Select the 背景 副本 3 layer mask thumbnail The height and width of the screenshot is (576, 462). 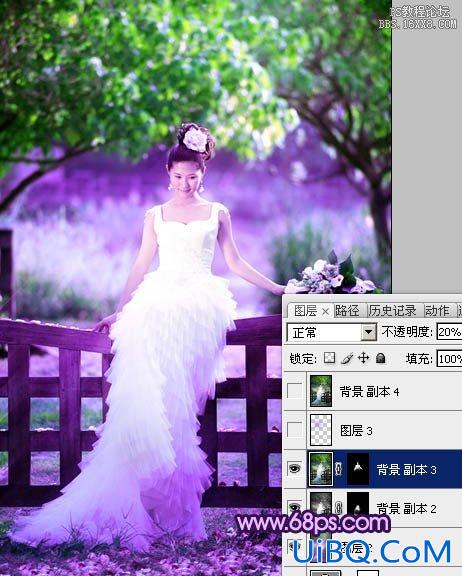point(358,469)
